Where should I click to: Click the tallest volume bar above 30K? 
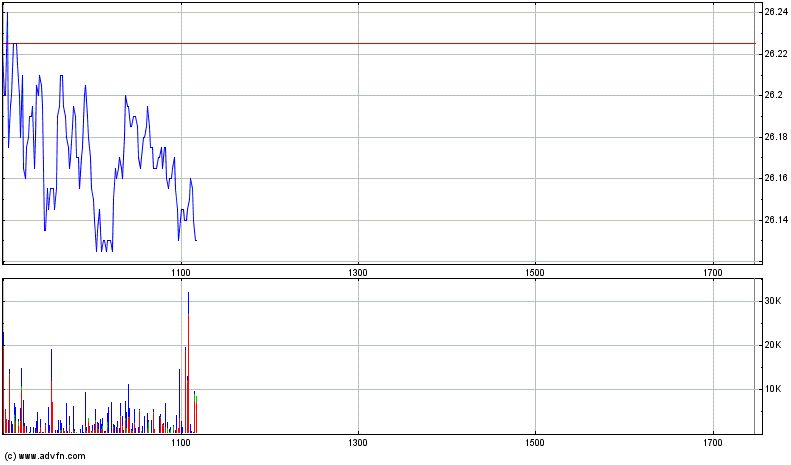click(x=189, y=362)
